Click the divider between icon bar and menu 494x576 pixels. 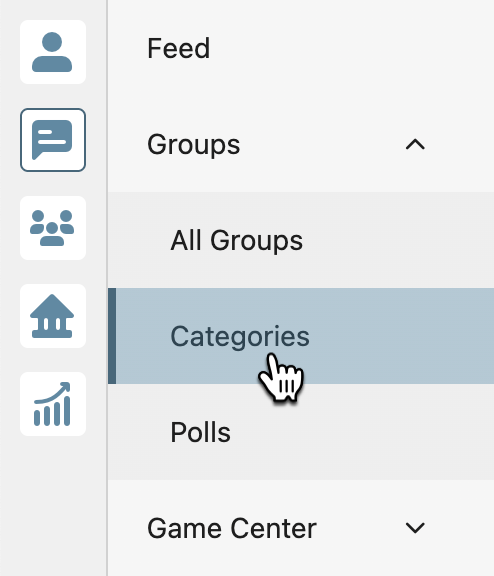pyautogui.click(x=107, y=288)
